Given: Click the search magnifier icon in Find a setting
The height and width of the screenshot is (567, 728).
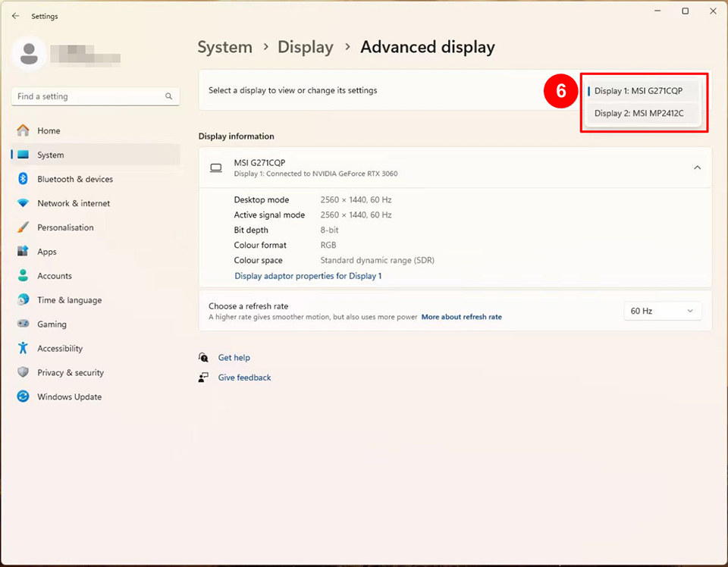Looking at the screenshot, I should [x=168, y=96].
